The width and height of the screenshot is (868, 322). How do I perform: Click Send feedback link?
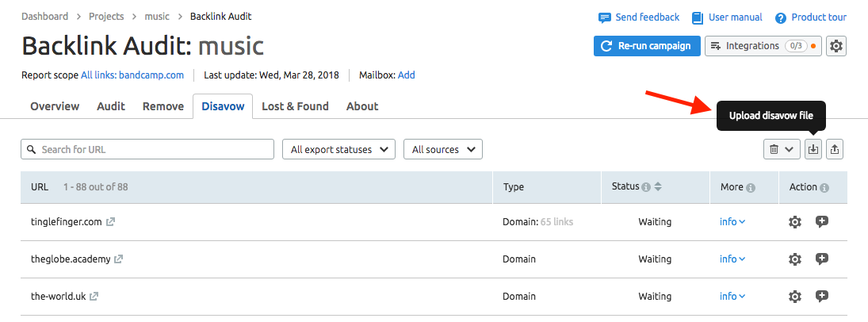pyautogui.click(x=639, y=17)
